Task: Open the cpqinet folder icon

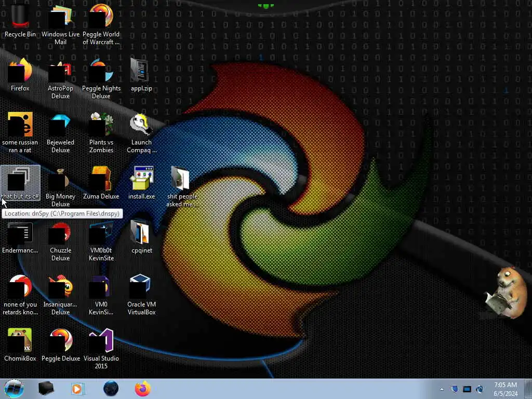Action: click(141, 237)
